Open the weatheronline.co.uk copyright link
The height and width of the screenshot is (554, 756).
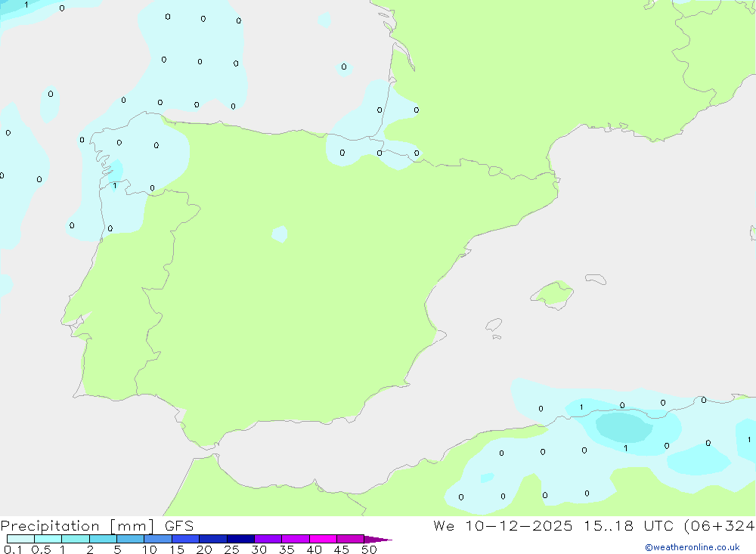tap(692, 547)
